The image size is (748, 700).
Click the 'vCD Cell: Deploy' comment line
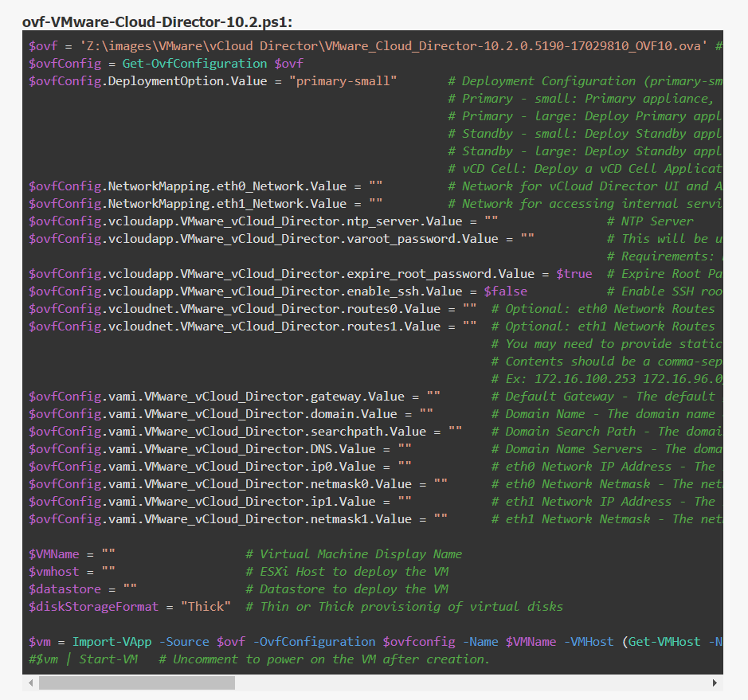[585, 169]
